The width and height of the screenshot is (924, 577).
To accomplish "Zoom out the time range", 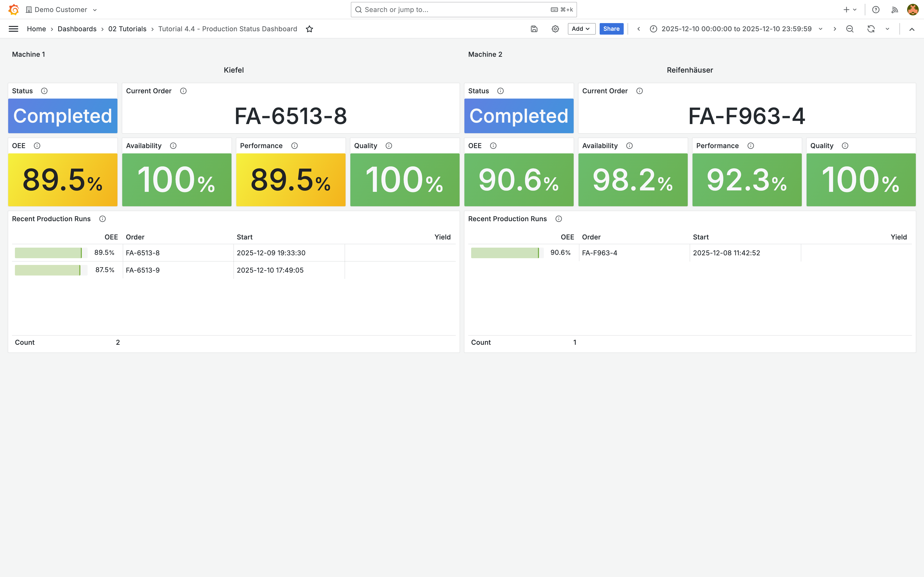I will 850,29.
